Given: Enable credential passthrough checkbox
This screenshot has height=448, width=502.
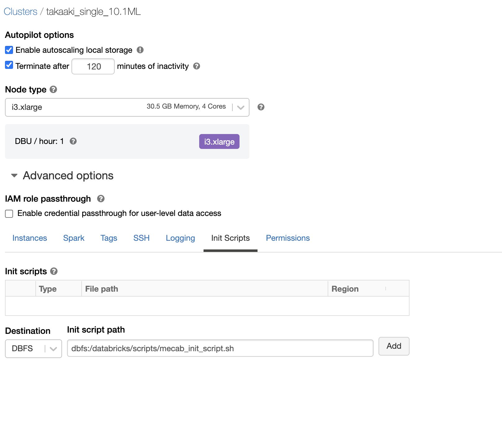Looking at the screenshot, I should [x=9, y=214].
